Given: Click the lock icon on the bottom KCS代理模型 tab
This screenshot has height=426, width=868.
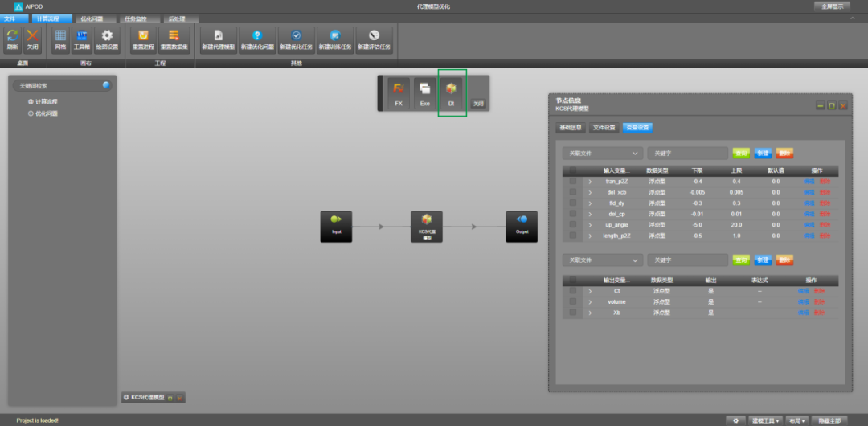Looking at the screenshot, I should point(170,398).
